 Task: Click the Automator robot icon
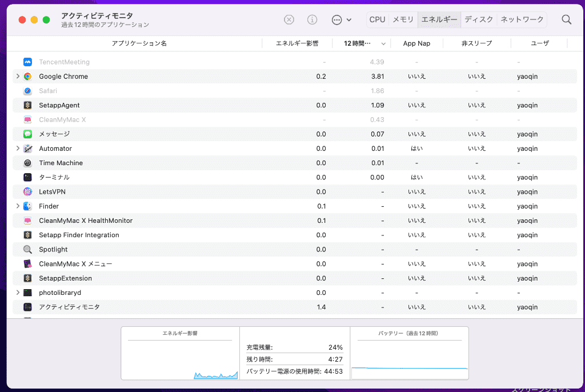(27, 149)
